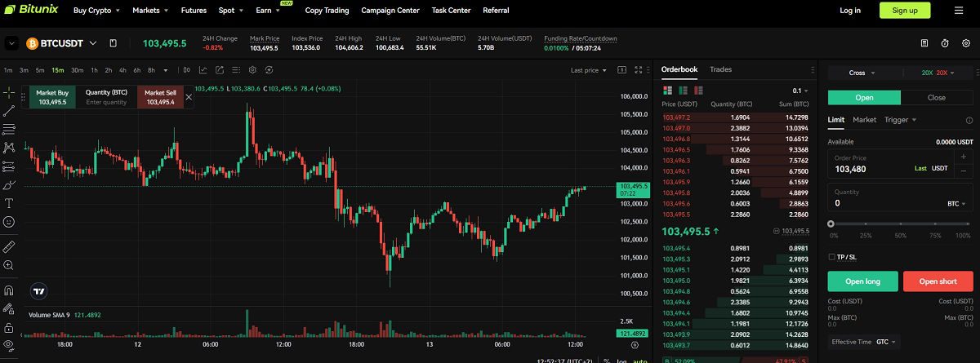Click the quantity percentage slider handle
The width and height of the screenshot is (980, 363).
pos(831,224)
